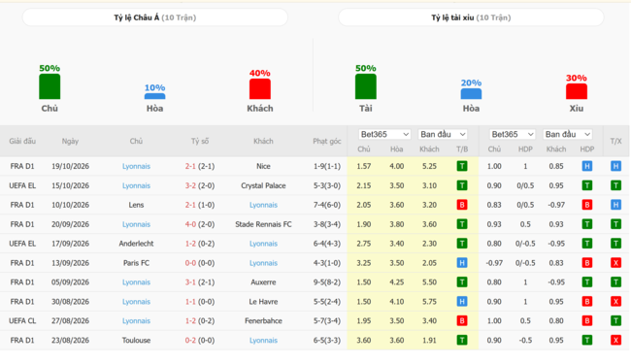Click the score 4-0 (2-0)

click(x=200, y=224)
